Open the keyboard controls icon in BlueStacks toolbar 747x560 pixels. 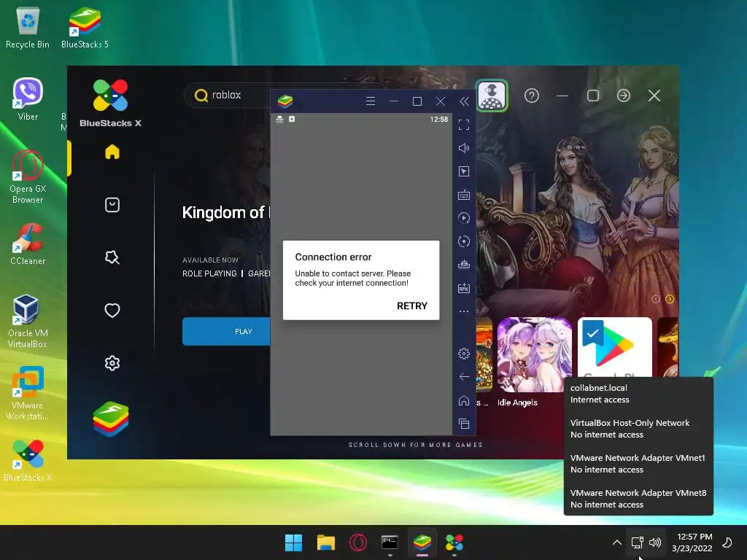tap(464, 195)
